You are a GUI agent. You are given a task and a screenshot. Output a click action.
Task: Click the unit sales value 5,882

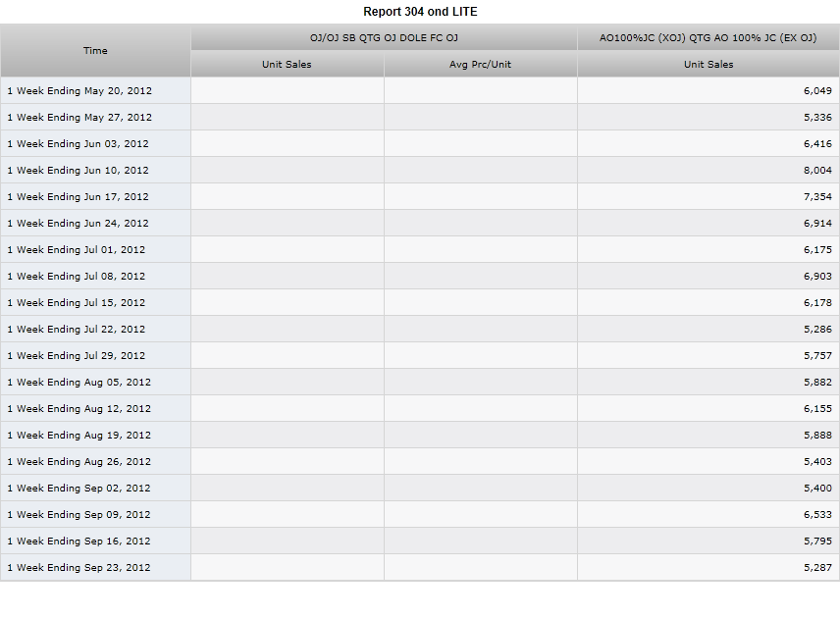pos(817,383)
